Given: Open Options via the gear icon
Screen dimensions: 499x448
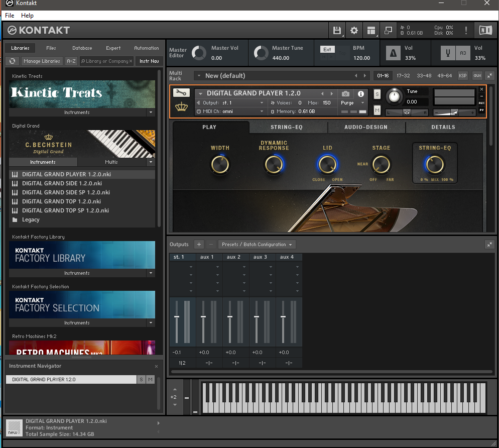Looking at the screenshot, I should point(354,31).
